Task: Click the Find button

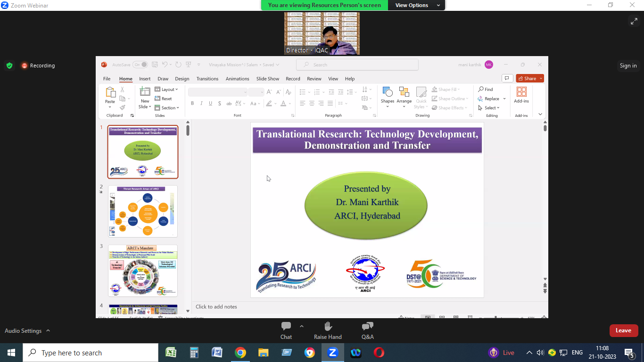Action: [x=486, y=89]
